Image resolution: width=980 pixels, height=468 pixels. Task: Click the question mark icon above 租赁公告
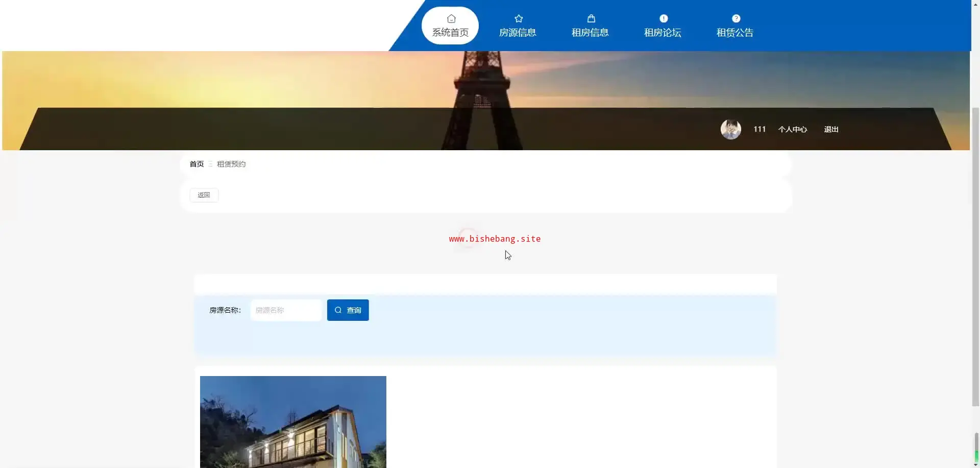736,19
